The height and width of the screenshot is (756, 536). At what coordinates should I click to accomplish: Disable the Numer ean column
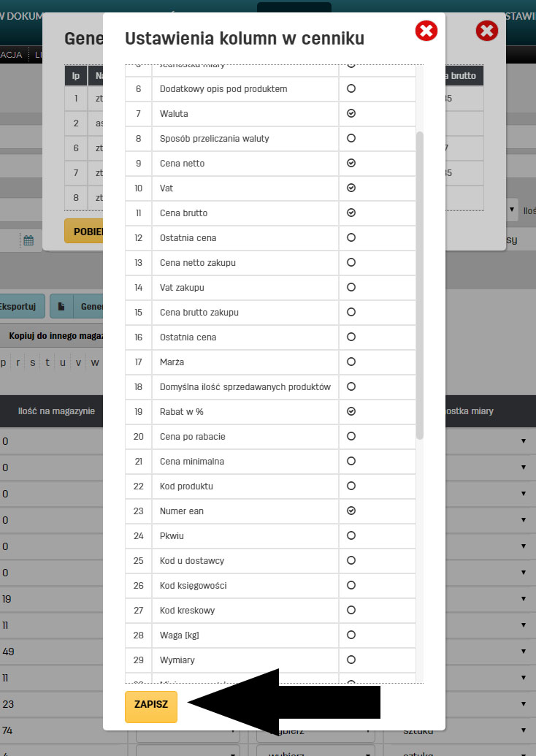pos(351,511)
